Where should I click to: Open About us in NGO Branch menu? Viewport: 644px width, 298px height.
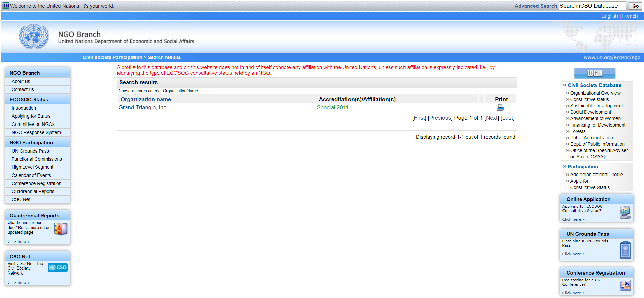coord(21,81)
